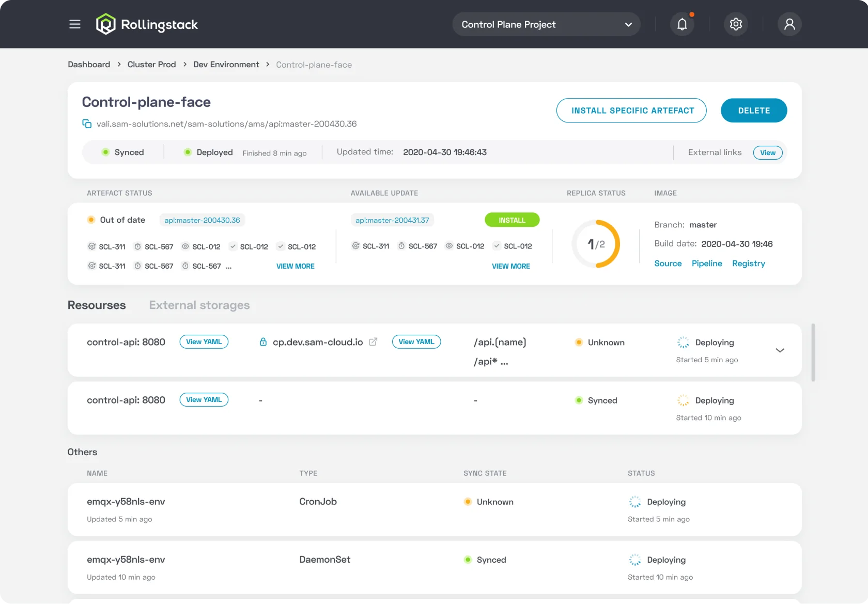This screenshot has width=868, height=604.
Task: Install the available update
Action: coord(512,220)
